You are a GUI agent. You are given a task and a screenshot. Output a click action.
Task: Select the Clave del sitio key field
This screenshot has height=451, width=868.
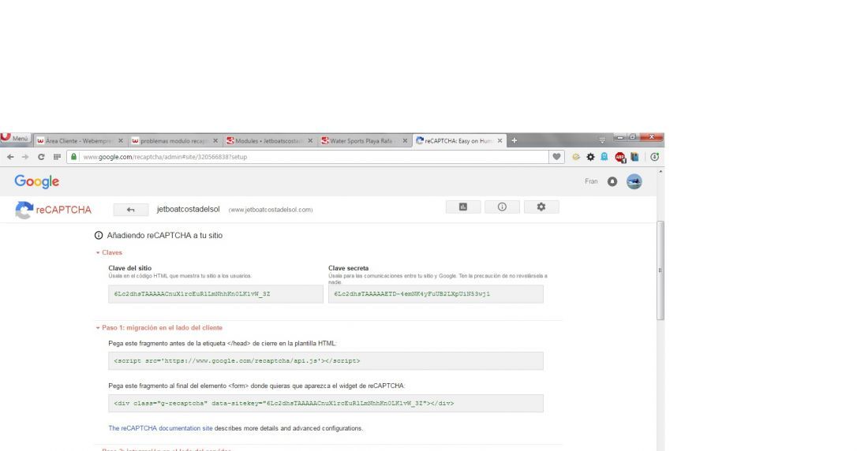tap(216, 294)
